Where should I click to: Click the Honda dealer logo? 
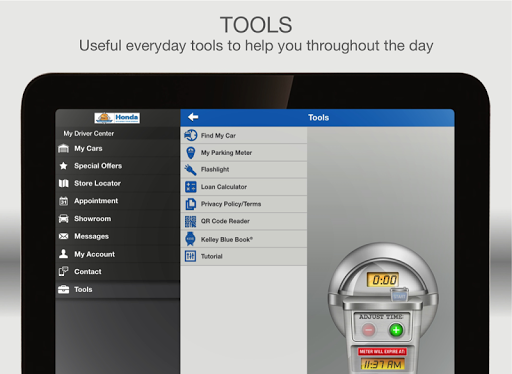click(x=117, y=117)
